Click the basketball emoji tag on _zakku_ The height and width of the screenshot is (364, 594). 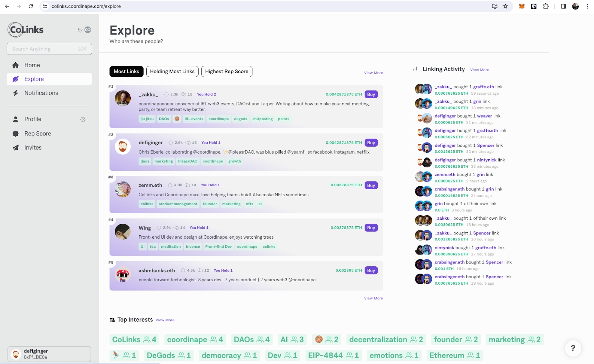point(177,119)
